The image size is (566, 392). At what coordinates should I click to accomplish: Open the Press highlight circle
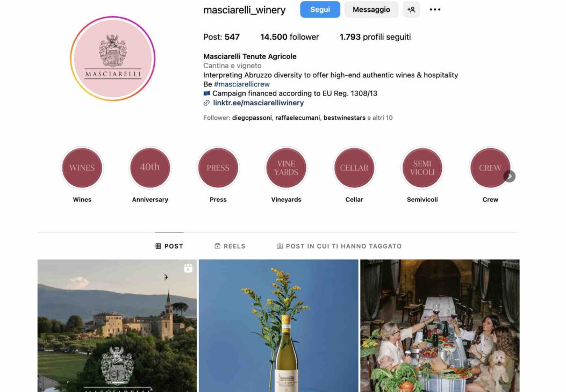[218, 168]
